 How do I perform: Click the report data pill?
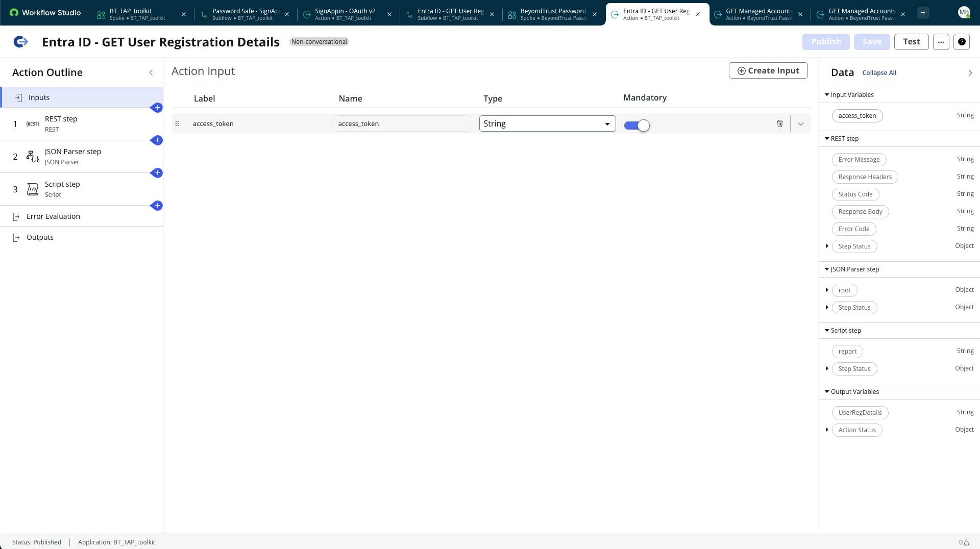[x=847, y=352]
